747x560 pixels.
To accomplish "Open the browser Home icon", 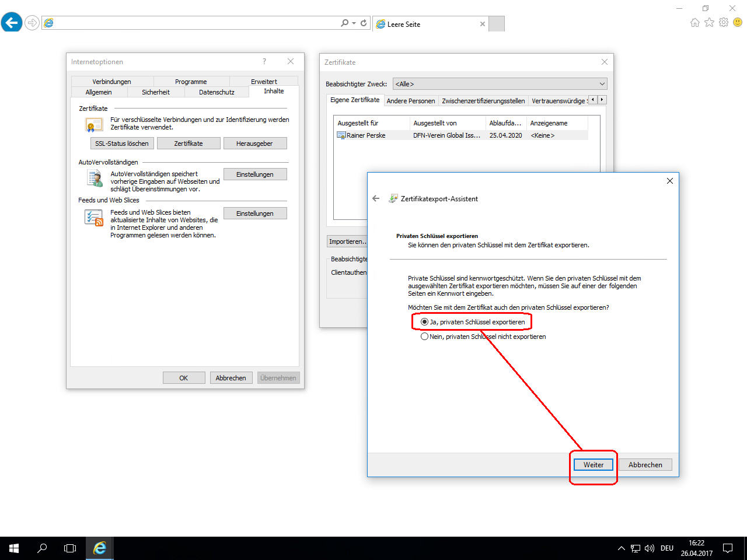I will click(694, 22).
